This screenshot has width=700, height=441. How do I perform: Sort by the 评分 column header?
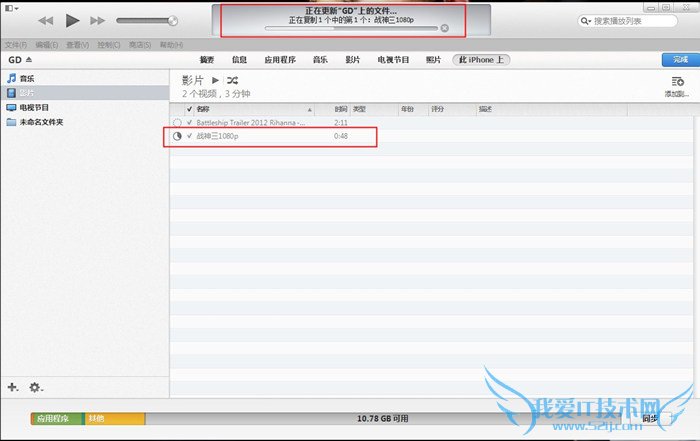coord(452,109)
